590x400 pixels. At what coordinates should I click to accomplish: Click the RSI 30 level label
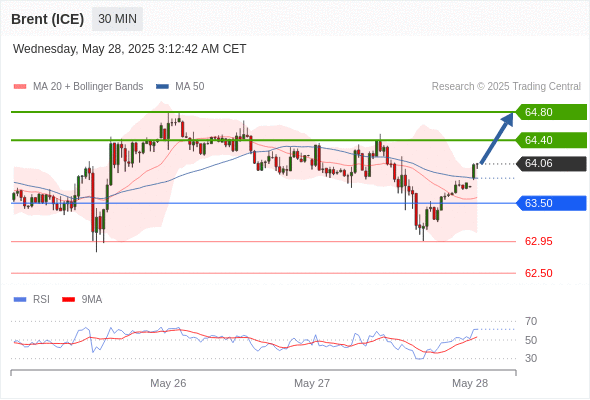531,358
